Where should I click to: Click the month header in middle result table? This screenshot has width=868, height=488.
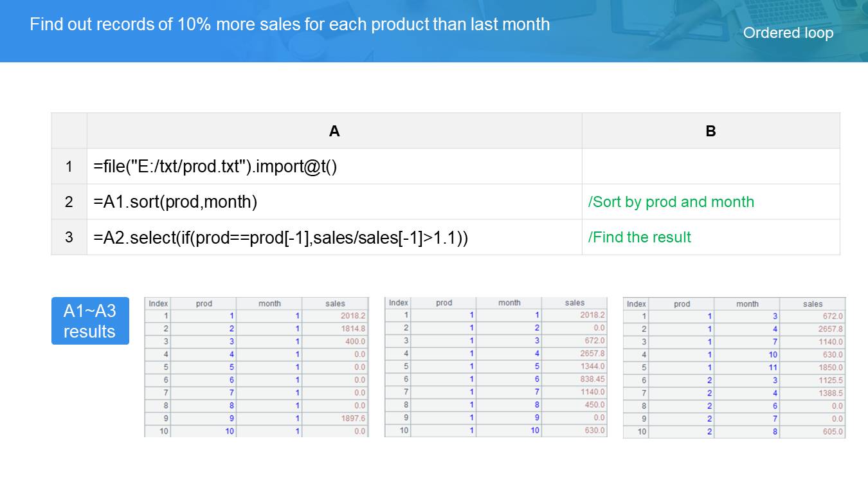[509, 303]
